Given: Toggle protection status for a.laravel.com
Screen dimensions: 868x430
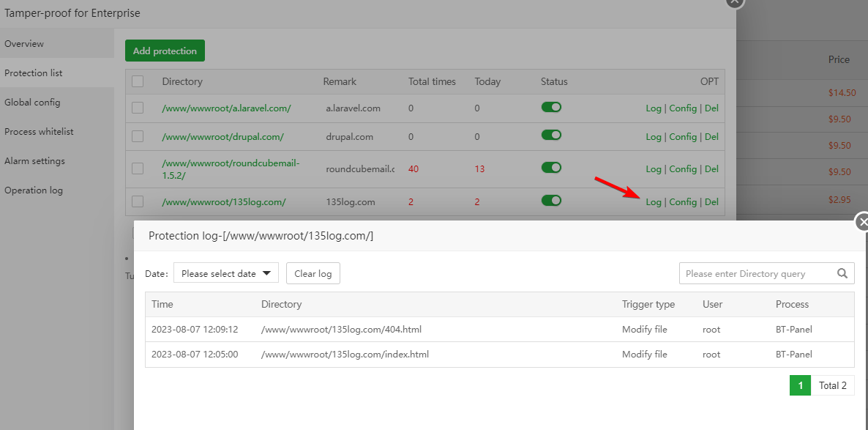Looking at the screenshot, I should click(x=551, y=108).
